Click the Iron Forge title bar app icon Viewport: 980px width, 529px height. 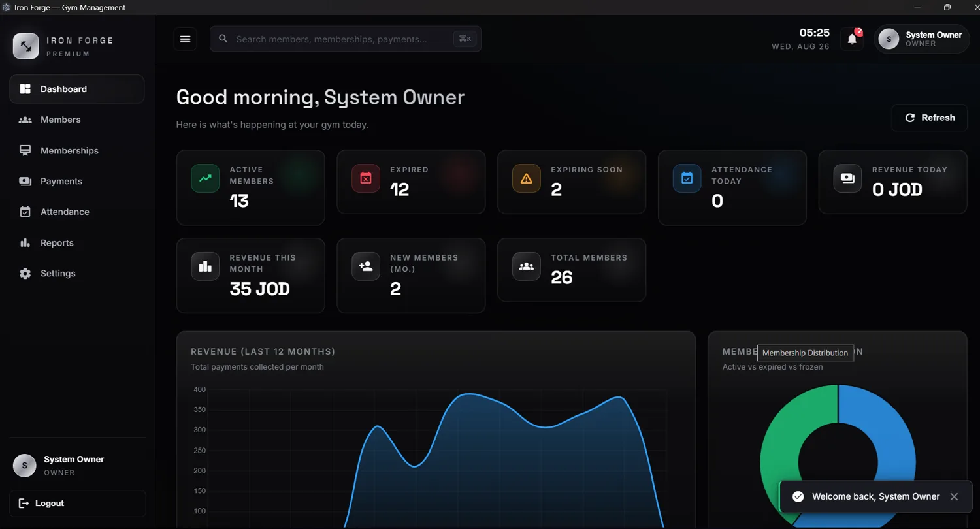[x=7, y=8]
